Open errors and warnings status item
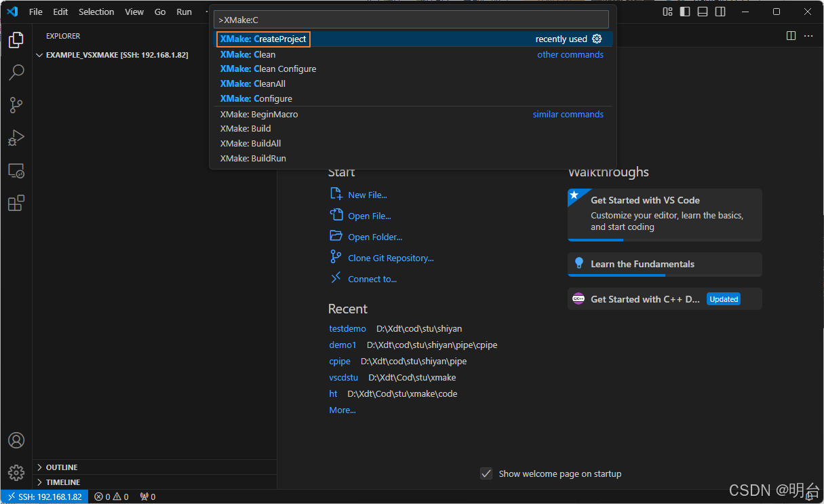Screen dimensions: 824x504 [x=111, y=497]
